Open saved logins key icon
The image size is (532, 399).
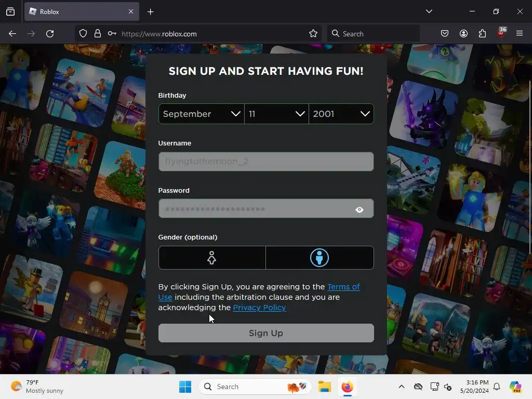tap(112, 34)
